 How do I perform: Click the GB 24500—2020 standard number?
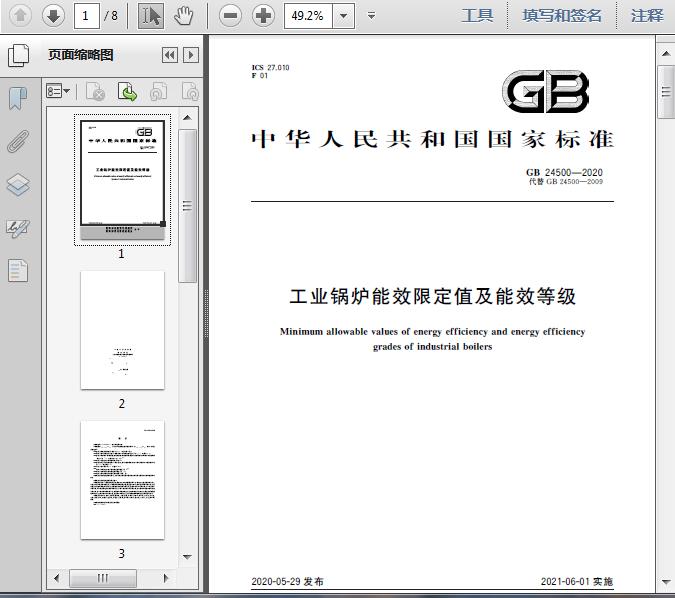point(564,172)
